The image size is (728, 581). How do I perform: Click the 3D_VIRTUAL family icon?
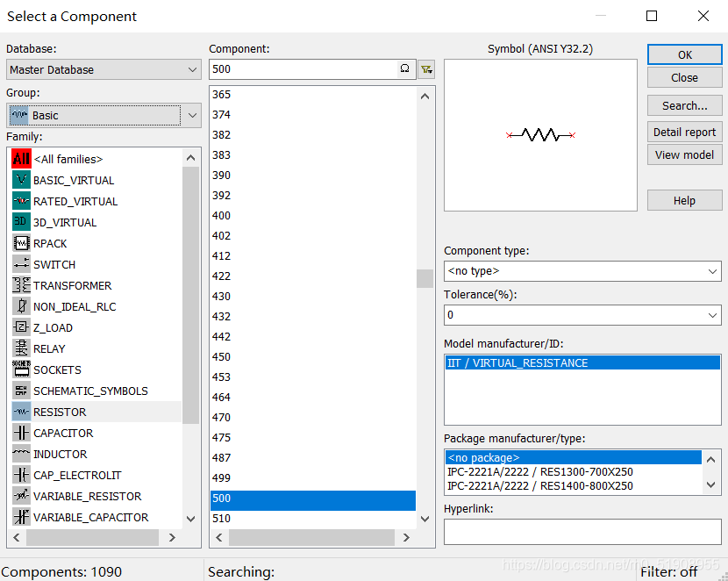coord(21,222)
